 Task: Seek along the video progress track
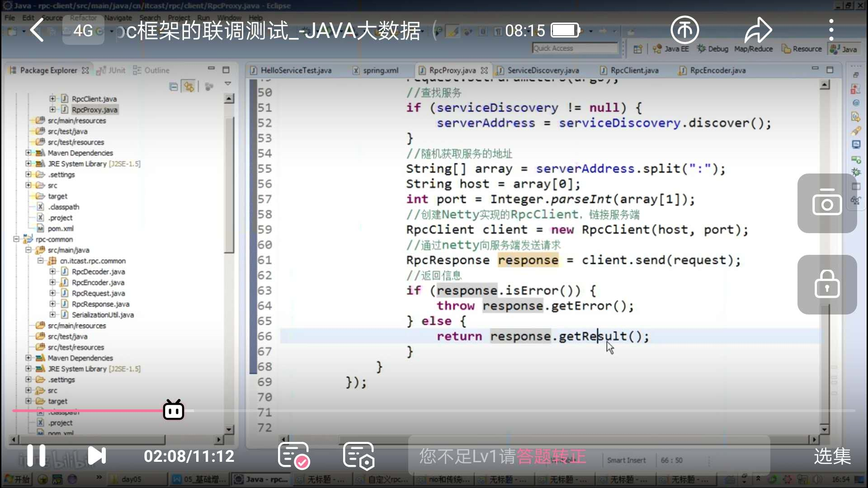coord(434,411)
